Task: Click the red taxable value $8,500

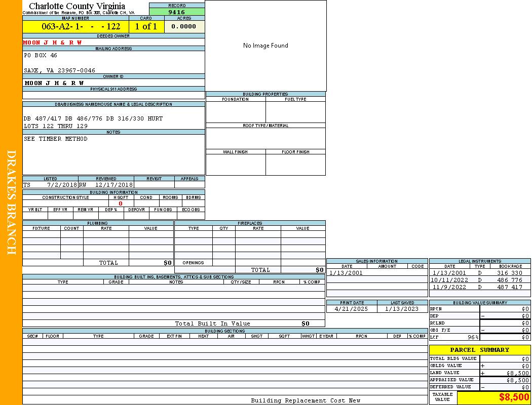Action: tap(514, 397)
